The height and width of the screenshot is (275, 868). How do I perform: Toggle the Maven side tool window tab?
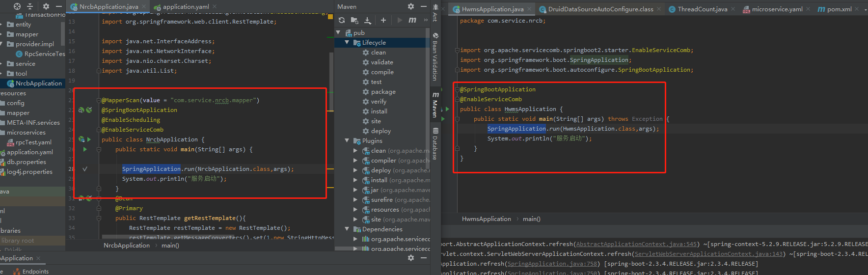click(435, 105)
